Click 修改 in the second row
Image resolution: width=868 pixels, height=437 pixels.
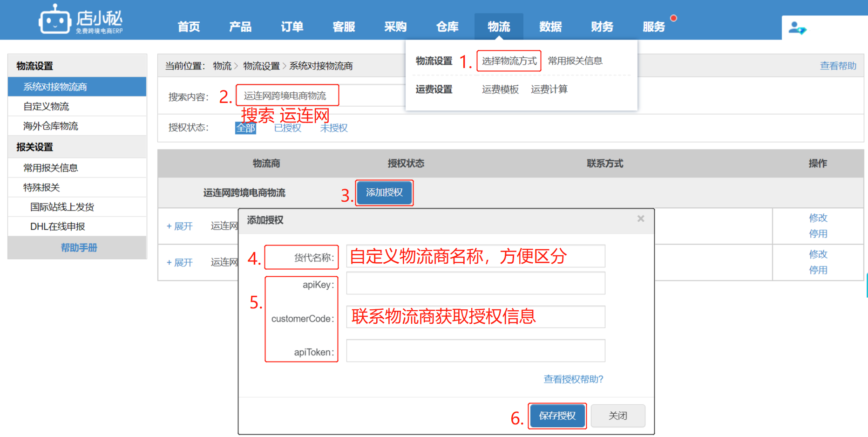point(818,254)
